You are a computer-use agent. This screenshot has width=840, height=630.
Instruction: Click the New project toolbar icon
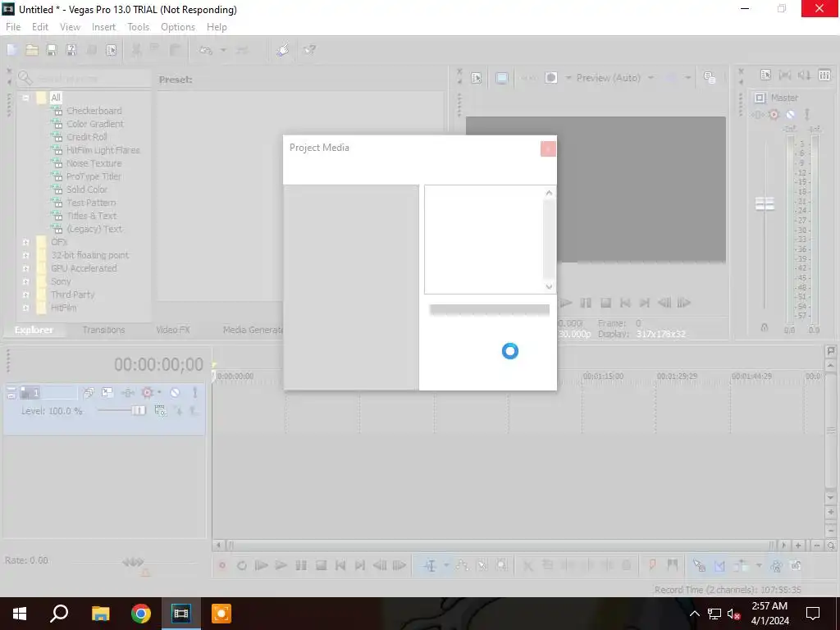click(x=11, y=50)
